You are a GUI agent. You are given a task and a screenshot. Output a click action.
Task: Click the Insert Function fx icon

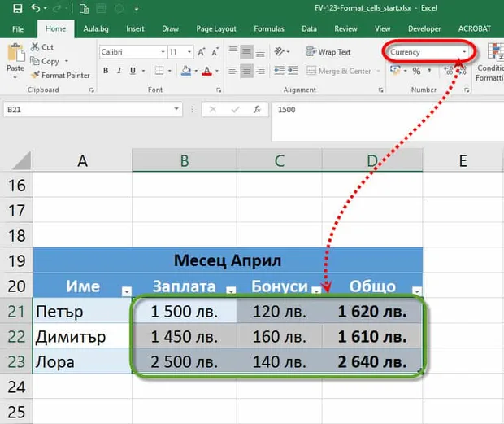[x=257, y=109]
